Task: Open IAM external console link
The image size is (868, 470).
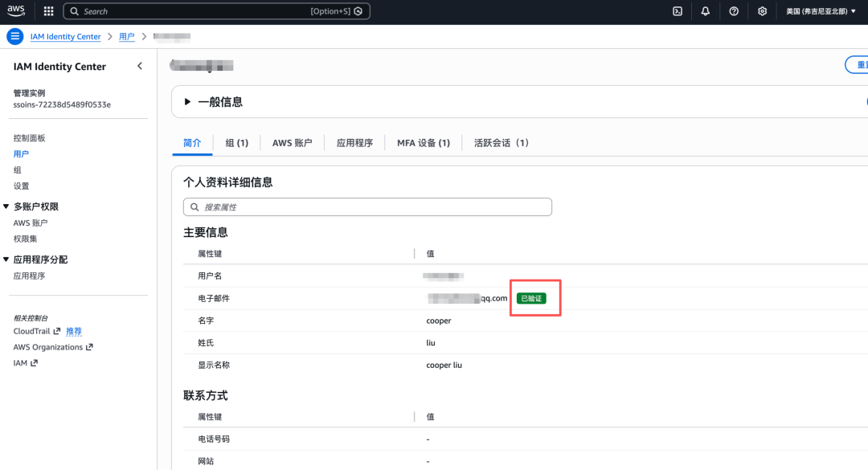Action: tap(26, 363)
